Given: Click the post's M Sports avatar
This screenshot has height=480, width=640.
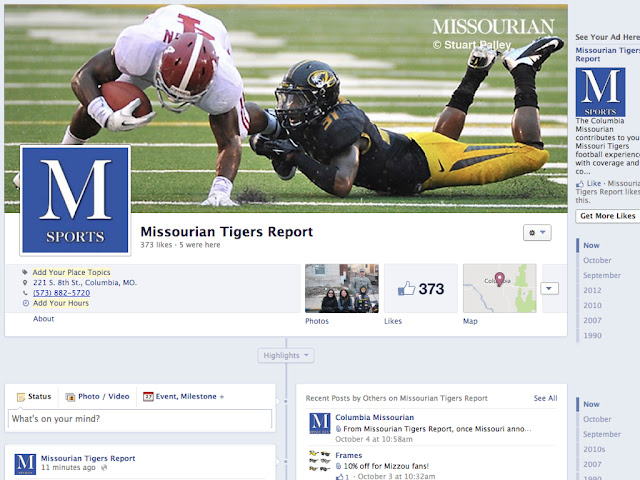Looking at the screenshot, I should pos(25,464).
